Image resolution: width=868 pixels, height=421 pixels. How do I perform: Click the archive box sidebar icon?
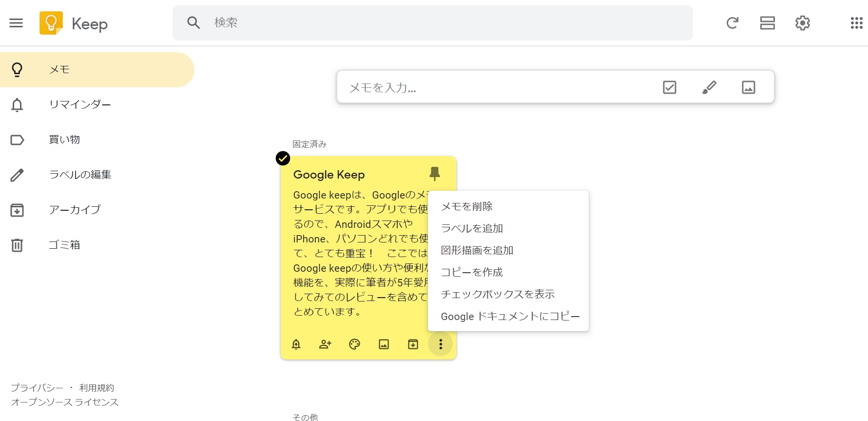17,210
